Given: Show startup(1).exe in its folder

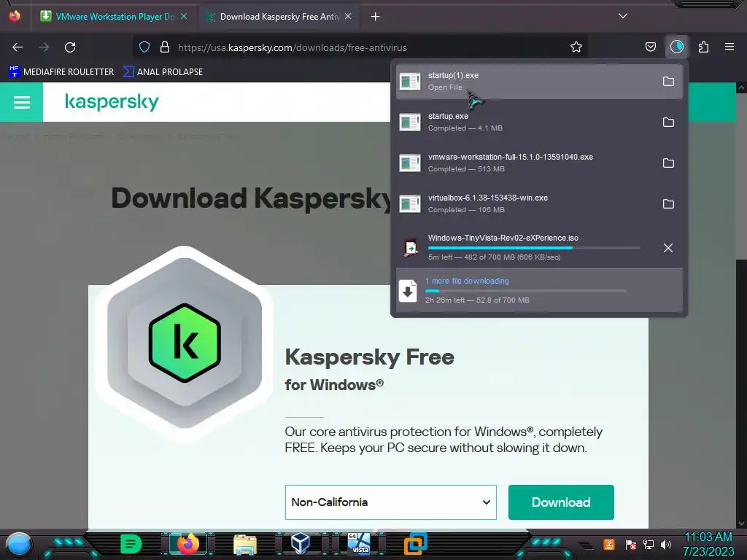Looking at the screenshot, I should 668,82.
